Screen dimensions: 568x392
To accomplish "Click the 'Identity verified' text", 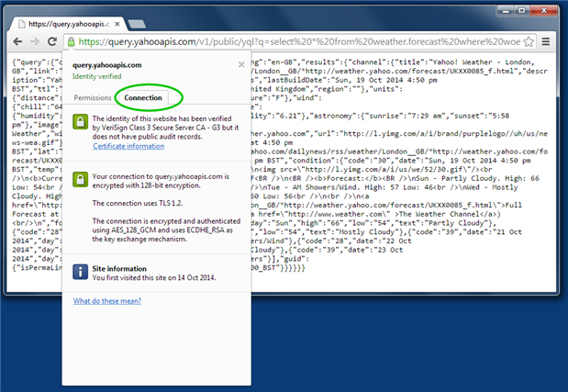I will tap(96, 76).
